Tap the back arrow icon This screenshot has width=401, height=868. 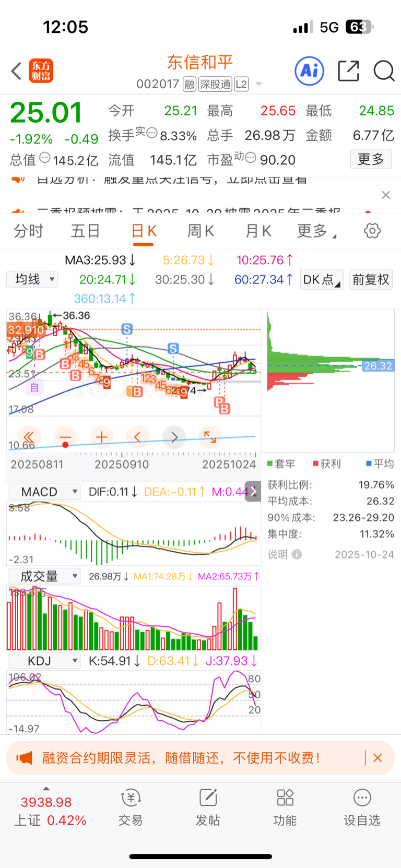(16, 71)
